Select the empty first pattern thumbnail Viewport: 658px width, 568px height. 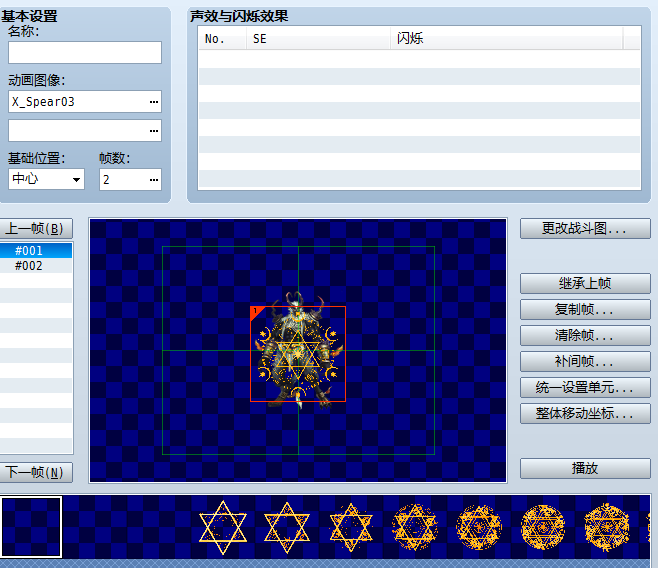coord(31,527)
